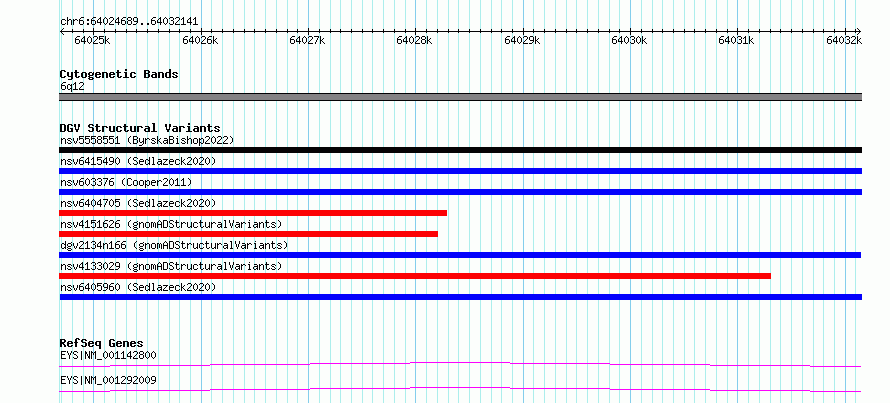
Task: Click the 6q12 band label
Action: pos(72,86)
